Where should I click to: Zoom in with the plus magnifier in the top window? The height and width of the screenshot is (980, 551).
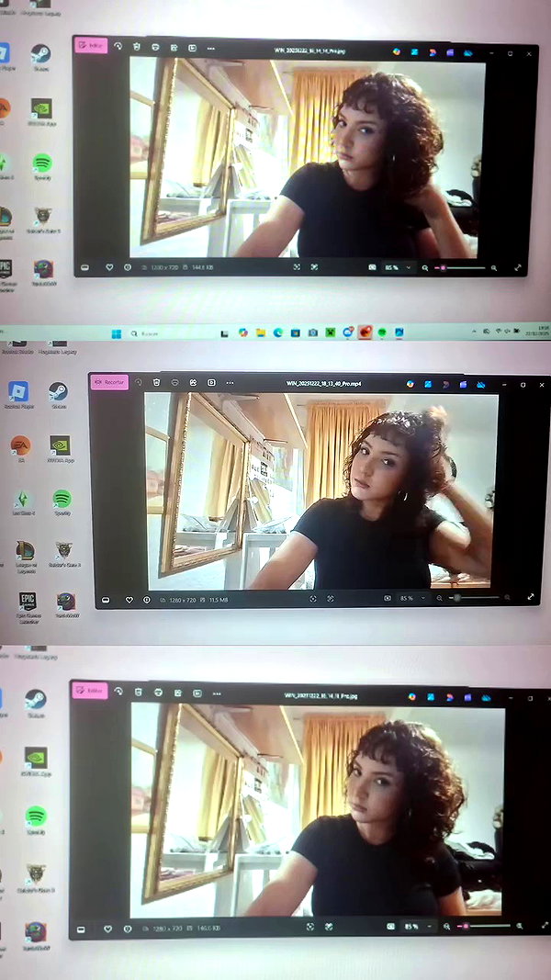493,267
